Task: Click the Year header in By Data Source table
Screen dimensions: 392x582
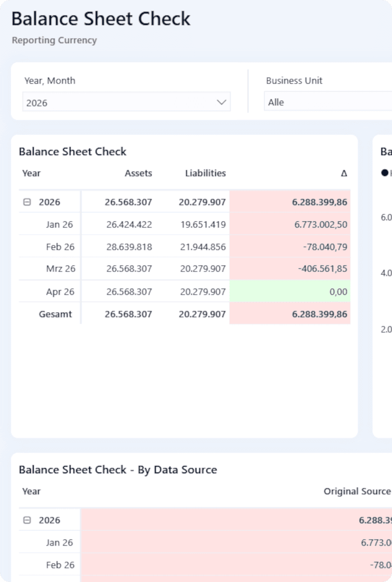Action: pyautogui.click(x=31, y=491)
